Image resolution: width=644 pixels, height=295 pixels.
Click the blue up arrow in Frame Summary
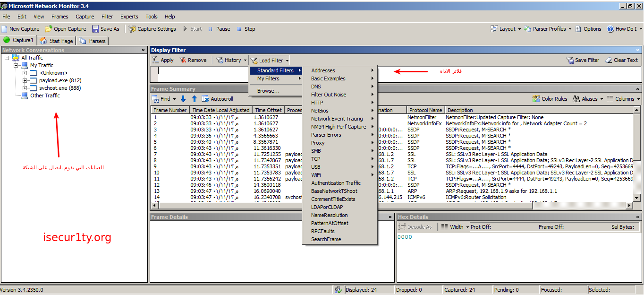coord(194,99)
